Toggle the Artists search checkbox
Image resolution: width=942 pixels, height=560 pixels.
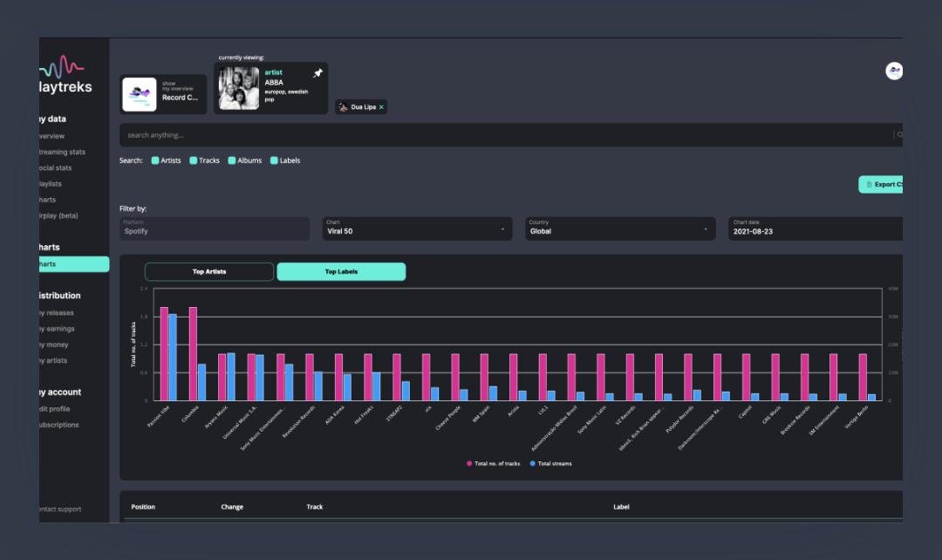coord(155,160)
